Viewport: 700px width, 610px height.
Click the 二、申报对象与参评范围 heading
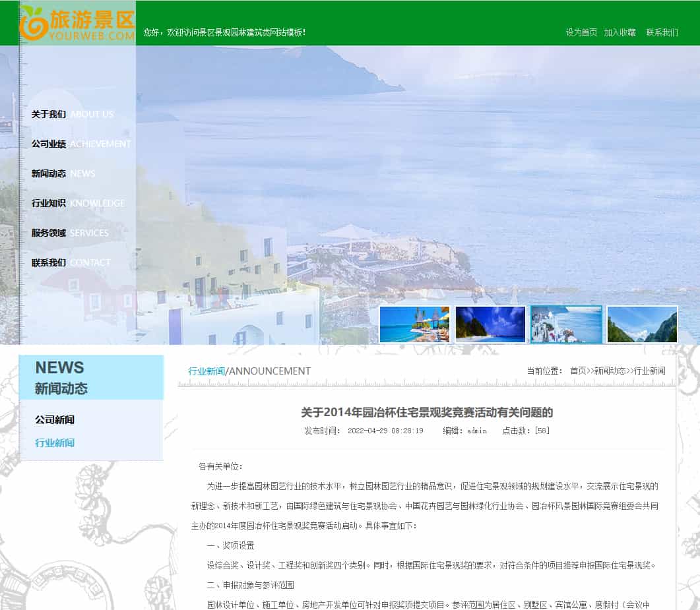click(250, 585)
